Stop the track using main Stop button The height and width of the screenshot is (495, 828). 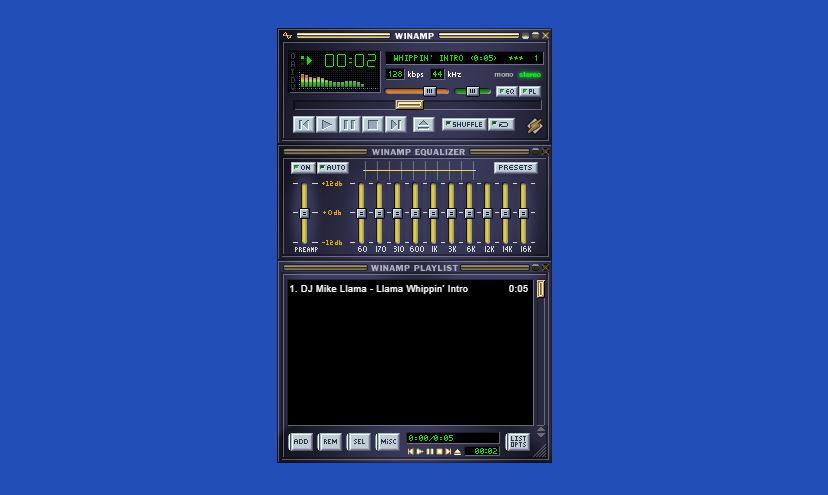click(372, 124)
